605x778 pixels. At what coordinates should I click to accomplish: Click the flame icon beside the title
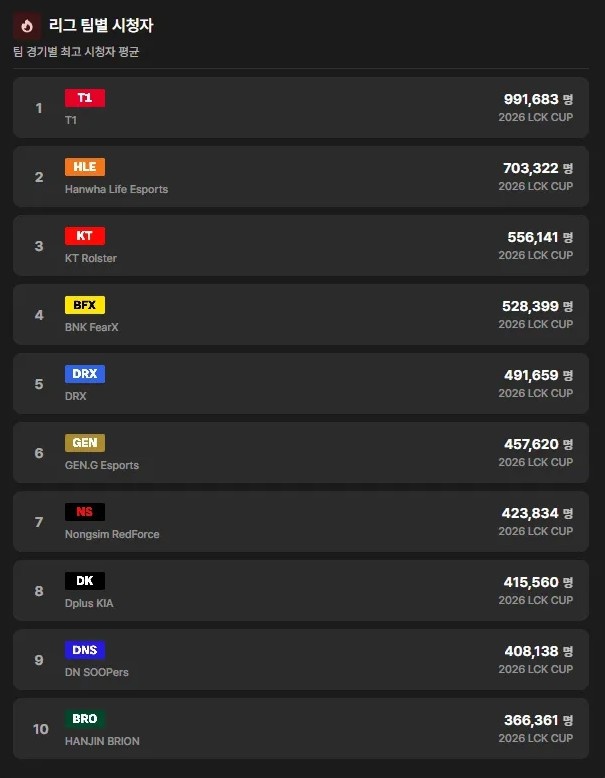pos(27,25)
